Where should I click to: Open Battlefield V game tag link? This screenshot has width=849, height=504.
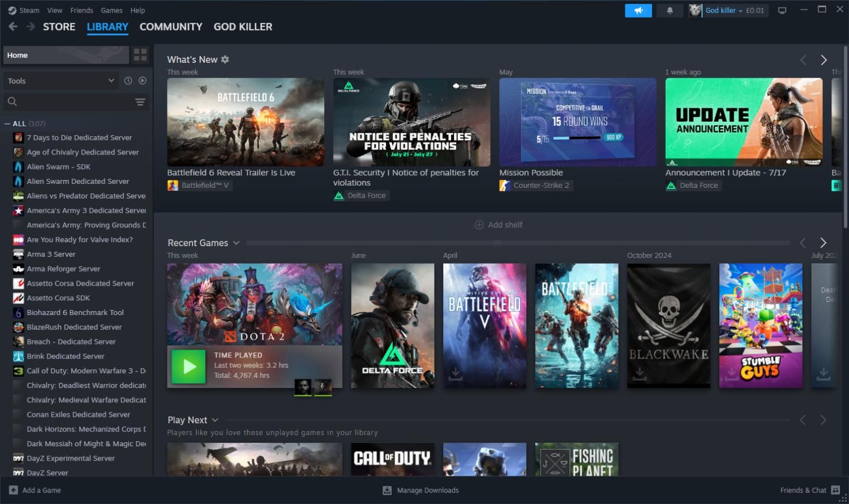(199, 185)
